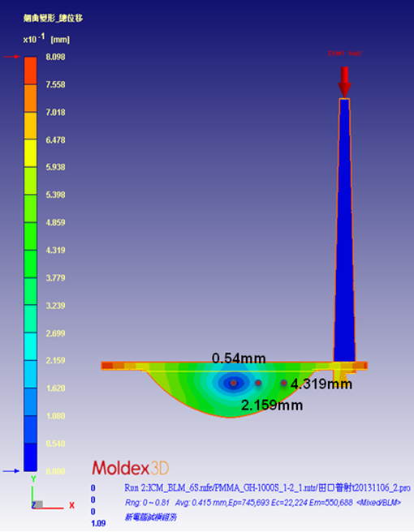
Task: Click the 8.098 maximum legend value
Action: click(55, 57)
